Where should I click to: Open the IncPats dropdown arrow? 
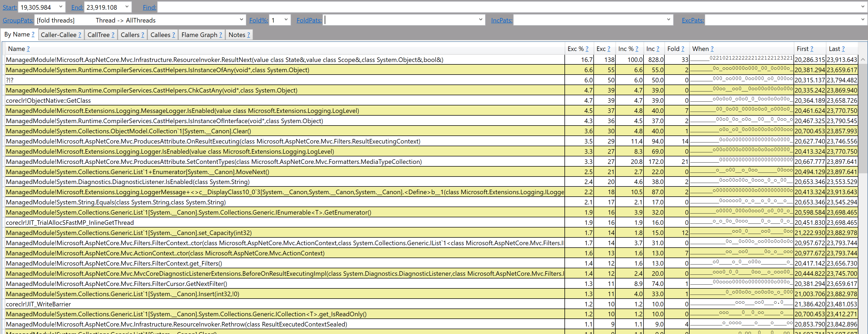(668, 20)
